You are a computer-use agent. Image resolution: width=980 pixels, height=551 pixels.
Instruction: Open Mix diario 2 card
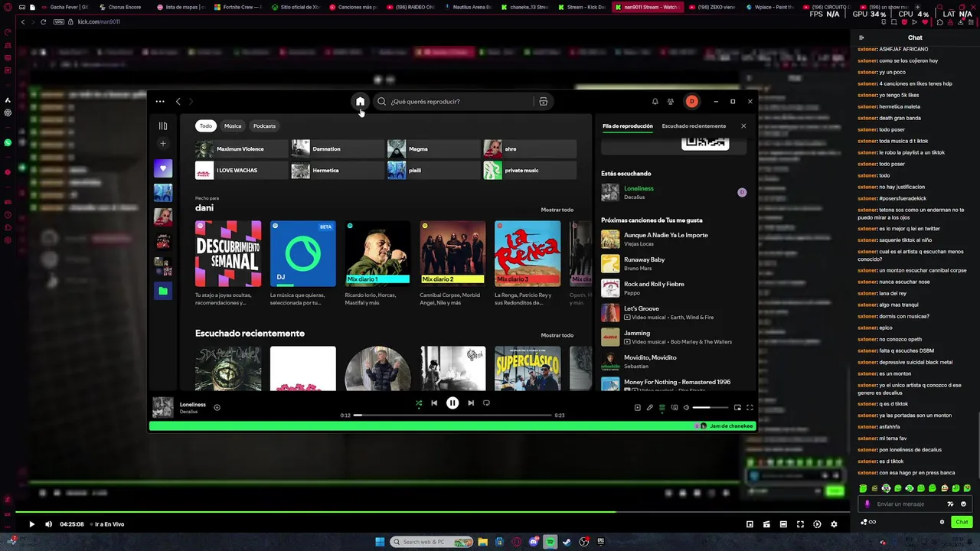[x=452, y=263]
